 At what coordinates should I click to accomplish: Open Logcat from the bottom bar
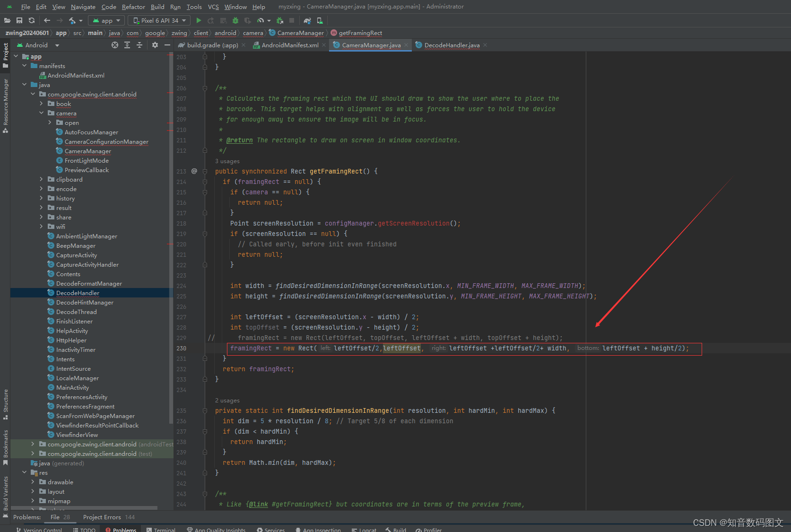364,529
